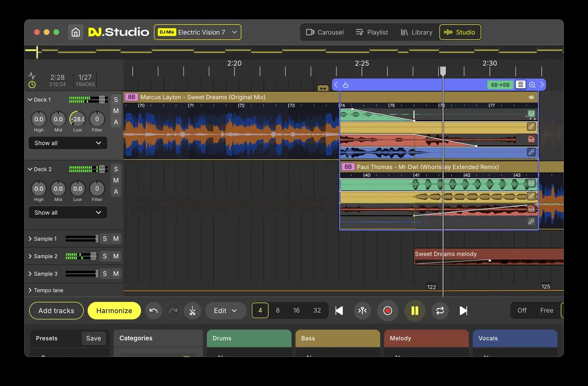Select the Vocals category header
Viewport: 588px width, 386px height.
(x=515, y=338)
